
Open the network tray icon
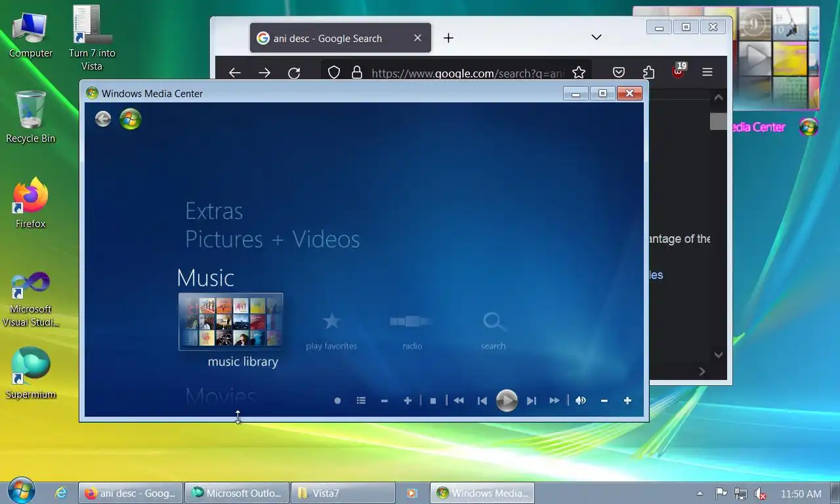(740, 493)
